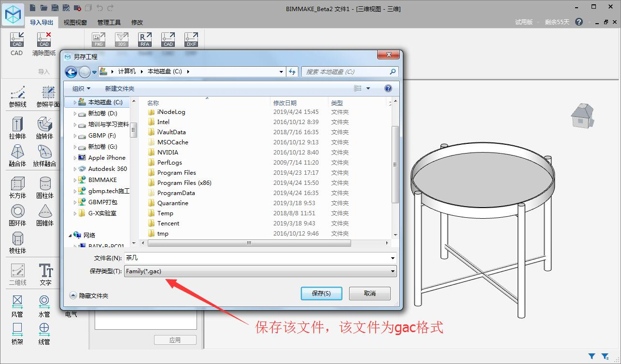Click the save disk icon in title bar
Viewport: 621px width, 364px height.
pos(55,8)
